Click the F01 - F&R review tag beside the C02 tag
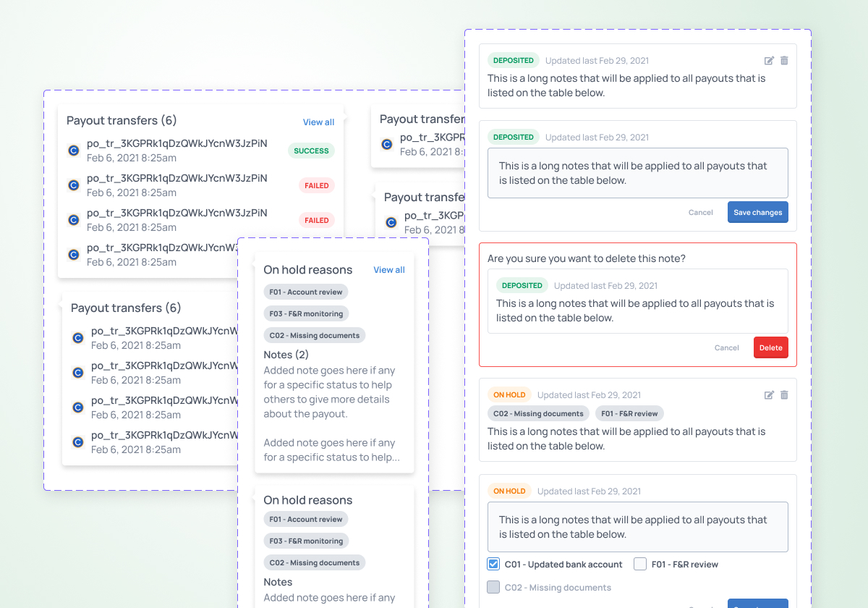The height and width of the screenshot is (608, 868). [629, 414]
